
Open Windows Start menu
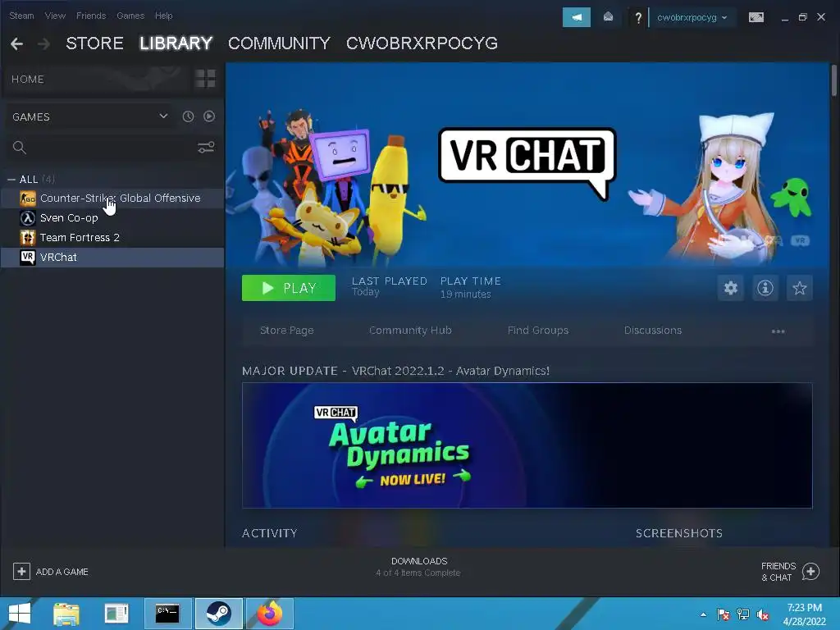coord(20,614)
